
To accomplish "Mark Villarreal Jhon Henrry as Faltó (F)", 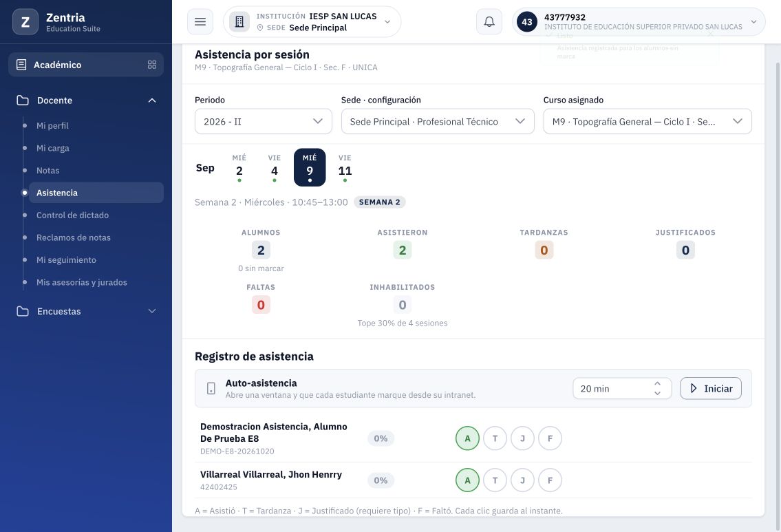I will tap(550, 480).
